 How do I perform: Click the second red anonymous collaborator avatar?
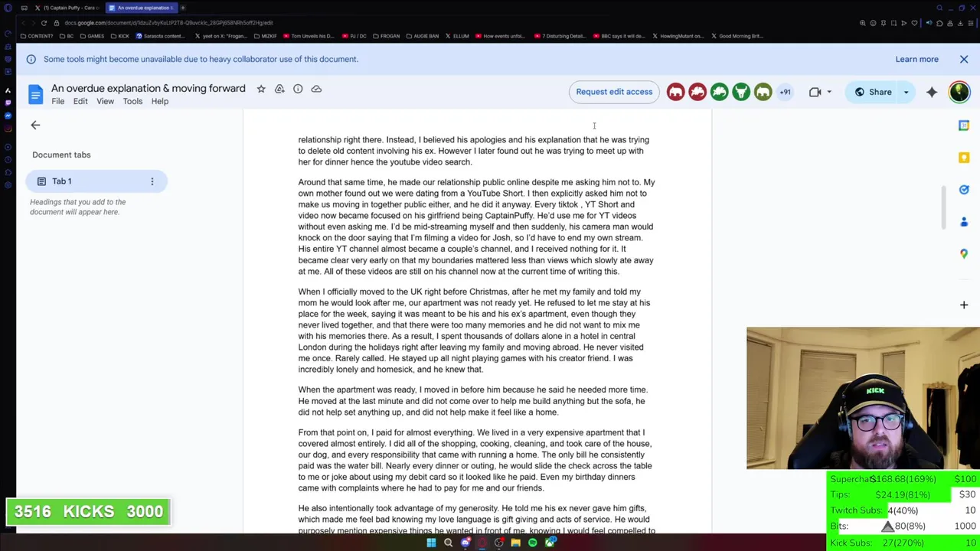point(697,92)
